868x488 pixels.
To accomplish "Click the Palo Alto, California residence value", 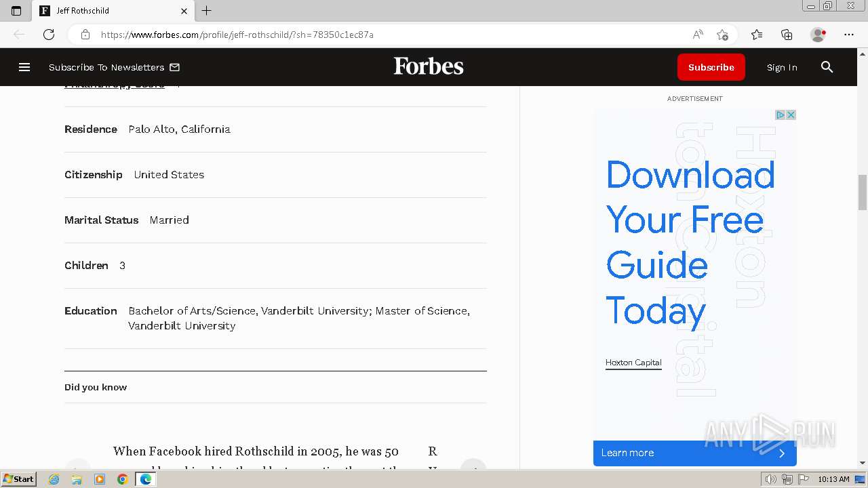I will click(x=179, y=129).
